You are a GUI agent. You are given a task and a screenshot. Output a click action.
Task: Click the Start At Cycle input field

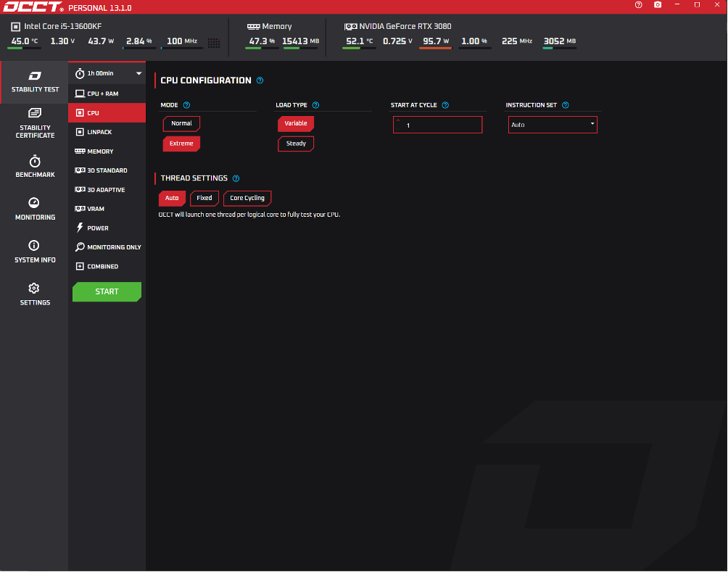coord(438,125)
